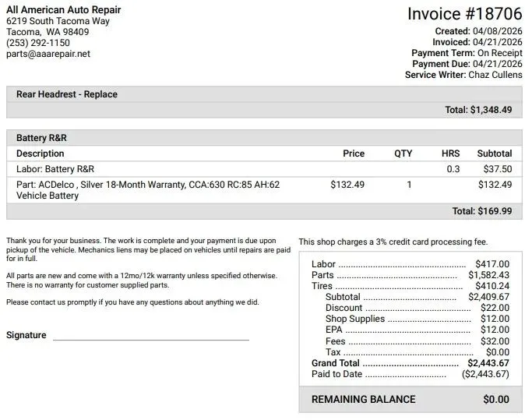Click the Discount $22.00 summary line
The width and height of the screenshot is (525, 420).
tap(418, 308)
